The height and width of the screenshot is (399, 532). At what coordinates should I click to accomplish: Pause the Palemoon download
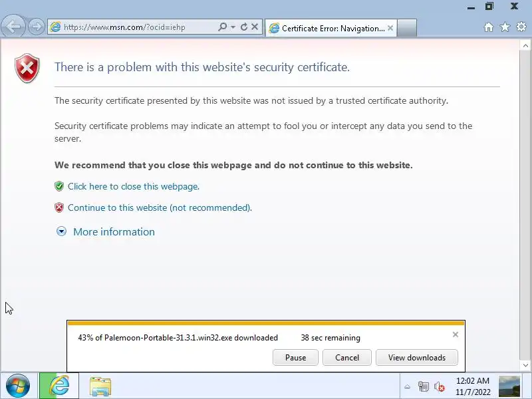click(x=295, y=358)
